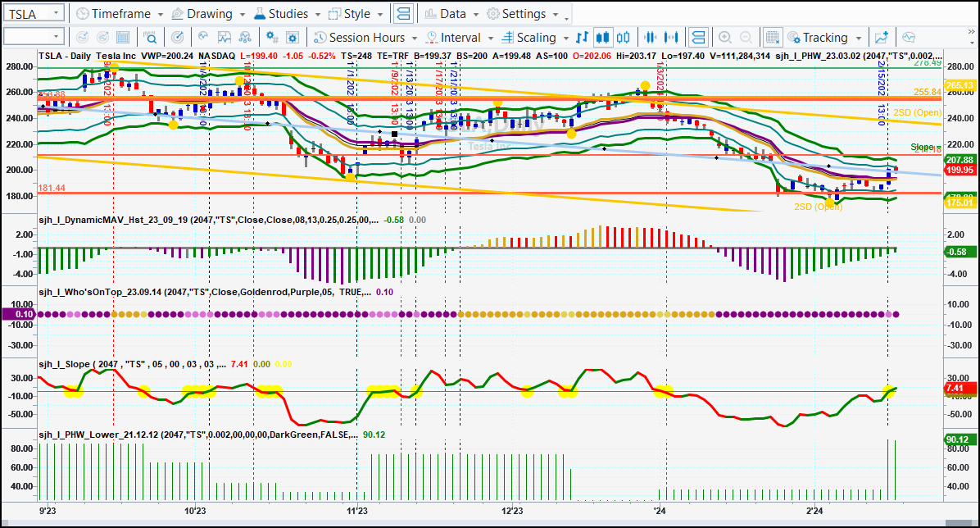Open the Data menu
The image size is (980, 528).
pyautogui.click(x=451, y=13)
